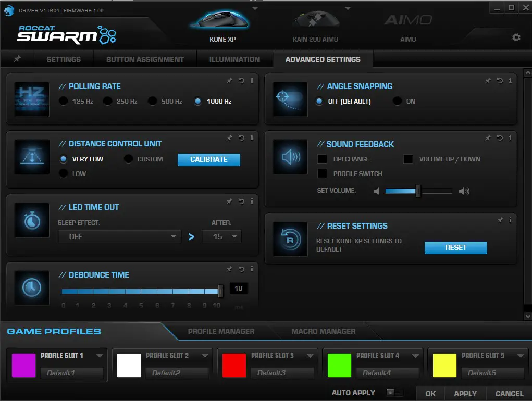
Task: Select the Advanced Settings tab
Action: pos(323,59)
